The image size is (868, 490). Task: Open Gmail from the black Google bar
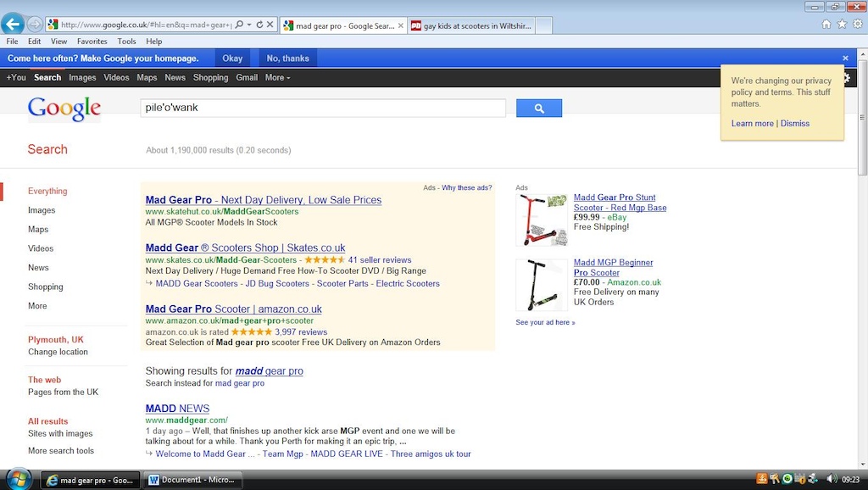pyautogui.click(x=247, y=77)
